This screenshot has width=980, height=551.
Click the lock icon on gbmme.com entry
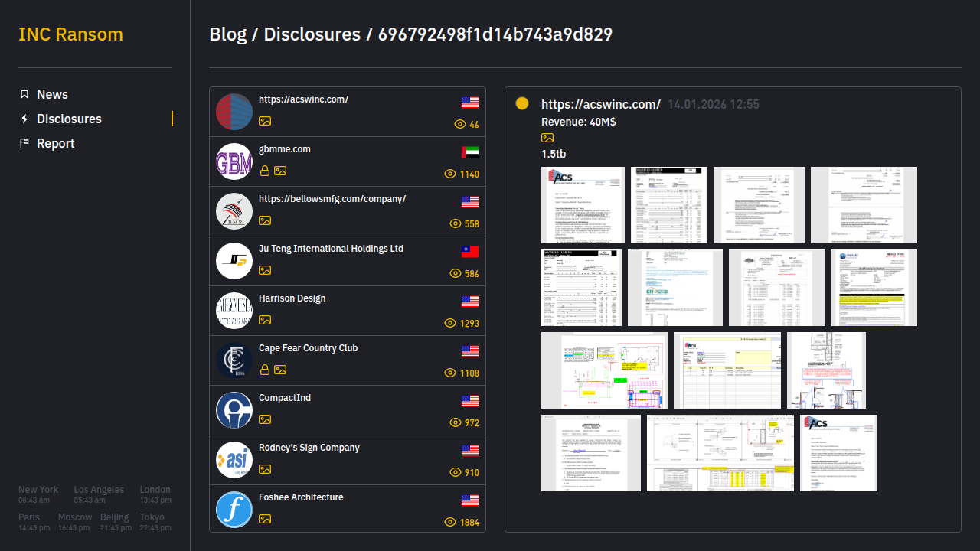[265, 171]
